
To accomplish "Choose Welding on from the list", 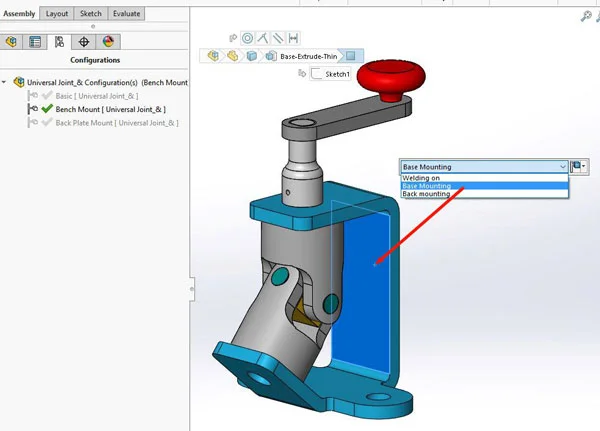I will 421,178.
